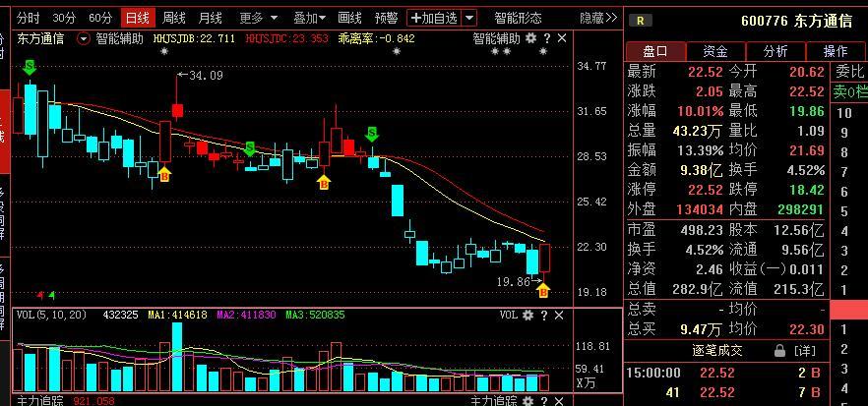Select the 60分 period tab
The height and width of the screenshot is (406, 868).
click(x=100, y=19)
